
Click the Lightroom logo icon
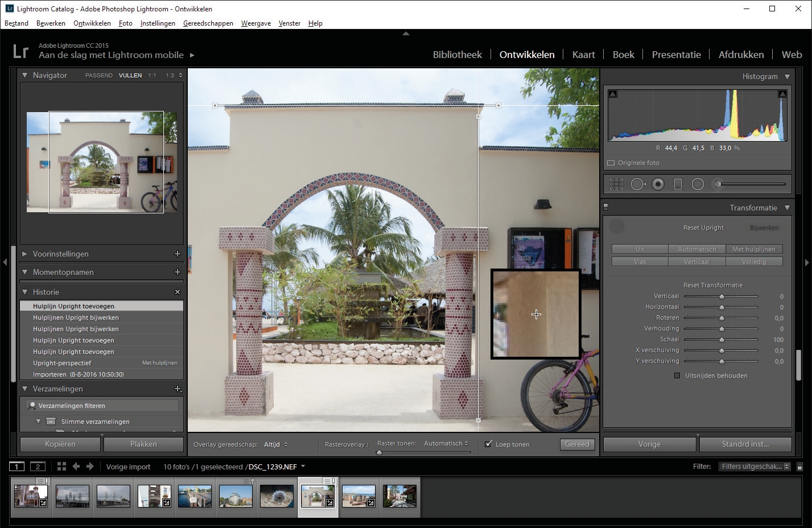coord(20,51)
